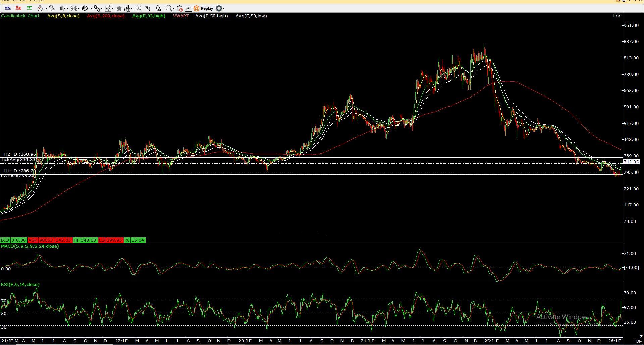Open the stopwatch timeframe tool
Image resolution: width=644 pixels, height=345 pixels.
(x=40, y=8)
